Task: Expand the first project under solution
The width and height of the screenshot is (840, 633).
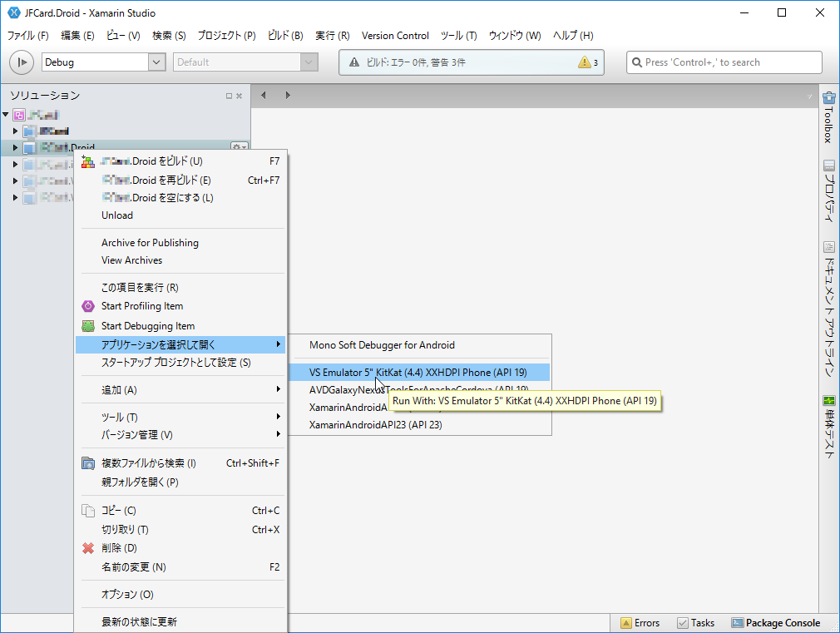Action: tap(15, 131)
